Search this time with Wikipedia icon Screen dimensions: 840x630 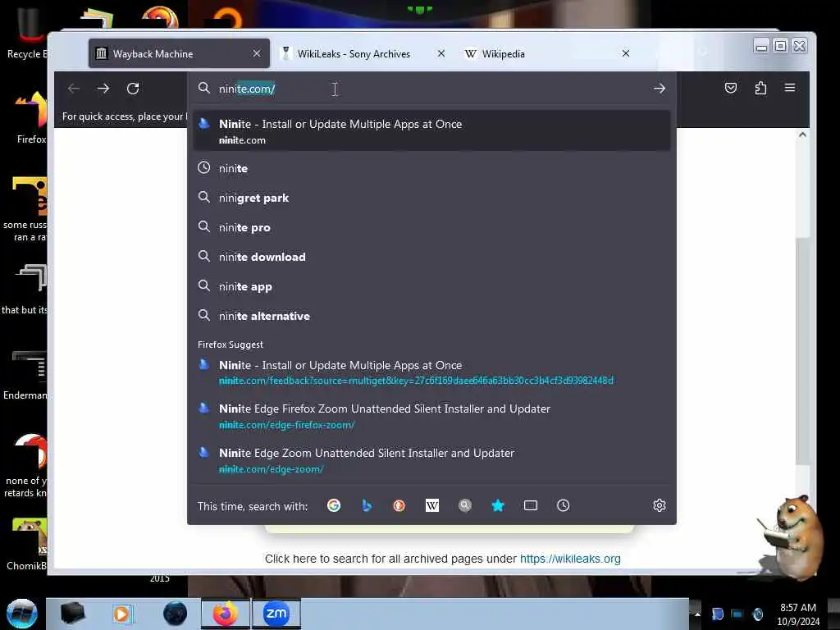(x=431, y=505)
